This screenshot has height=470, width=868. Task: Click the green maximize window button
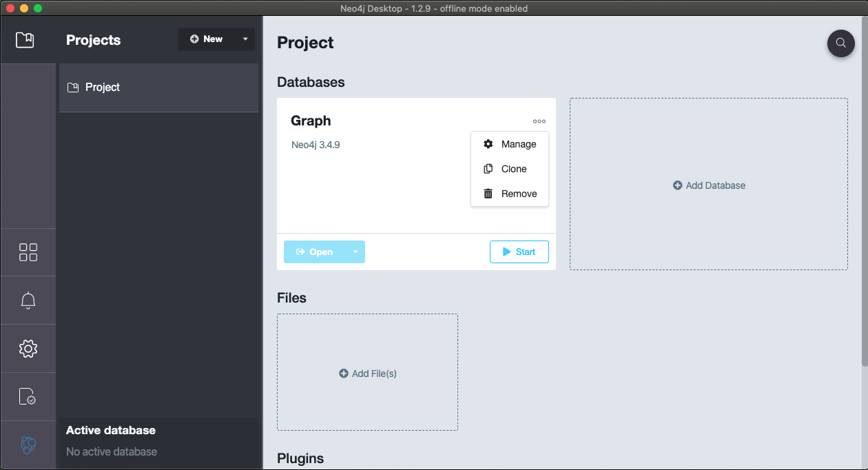(37, 8)
